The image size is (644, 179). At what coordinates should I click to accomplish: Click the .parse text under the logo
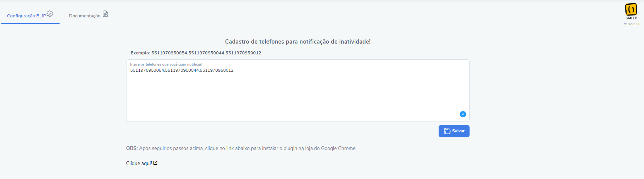pyautogui.click(x=631, y=18)
